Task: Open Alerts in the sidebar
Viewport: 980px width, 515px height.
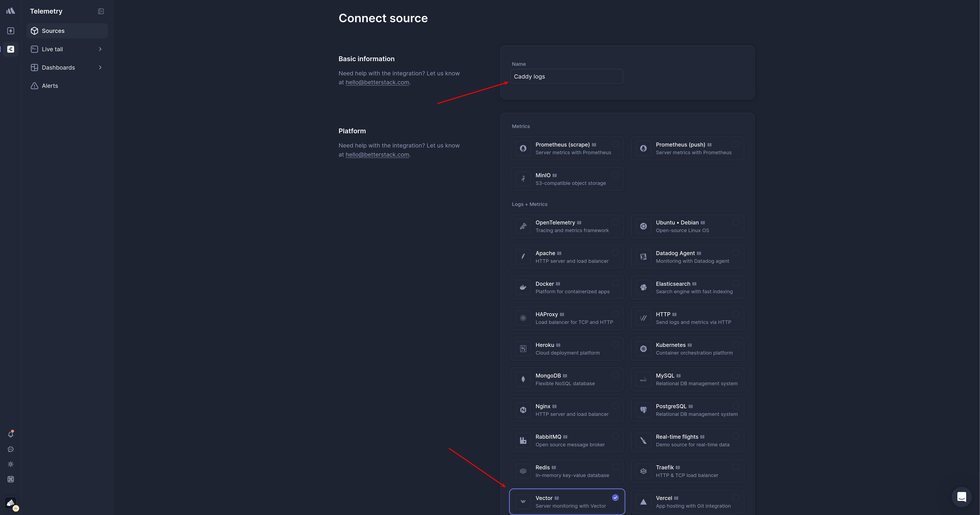Action: point(50,86)
